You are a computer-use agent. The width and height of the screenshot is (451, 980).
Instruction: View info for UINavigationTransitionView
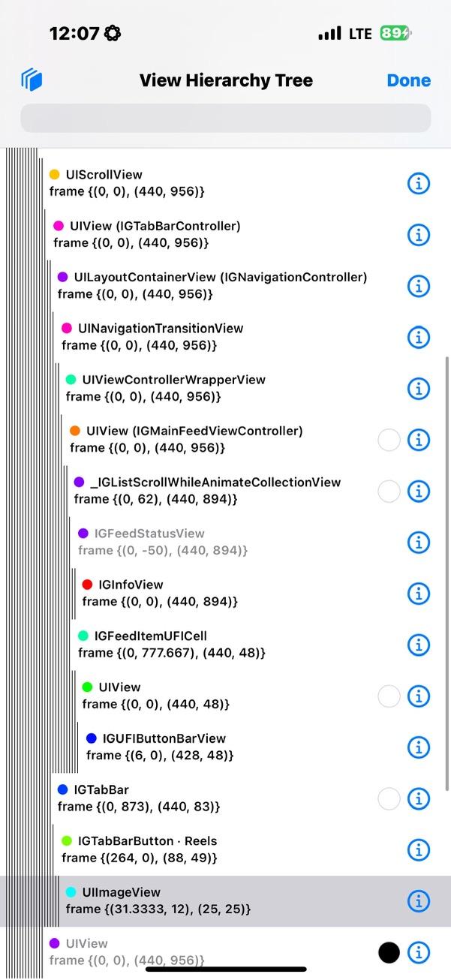419,337
